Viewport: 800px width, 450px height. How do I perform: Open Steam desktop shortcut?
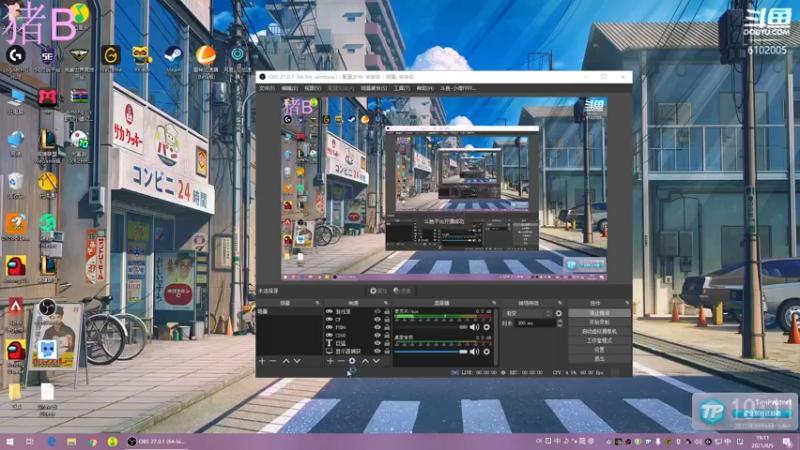point(173,59)
